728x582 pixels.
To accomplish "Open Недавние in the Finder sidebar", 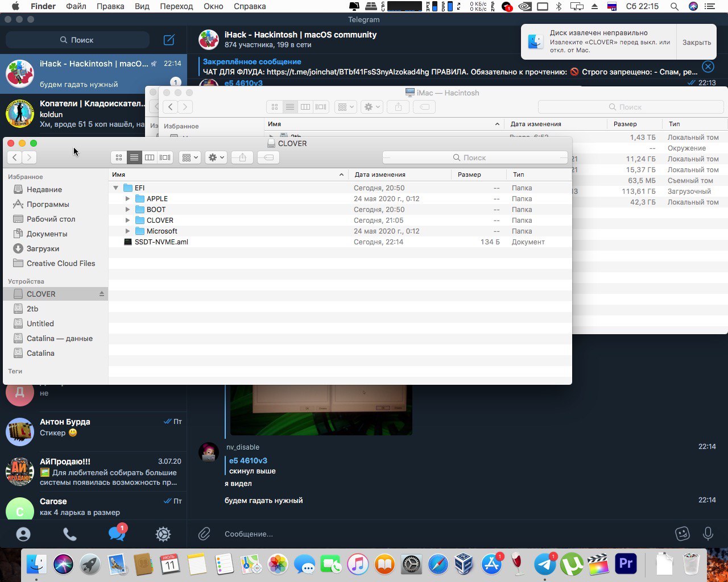I will click(55, 189).
